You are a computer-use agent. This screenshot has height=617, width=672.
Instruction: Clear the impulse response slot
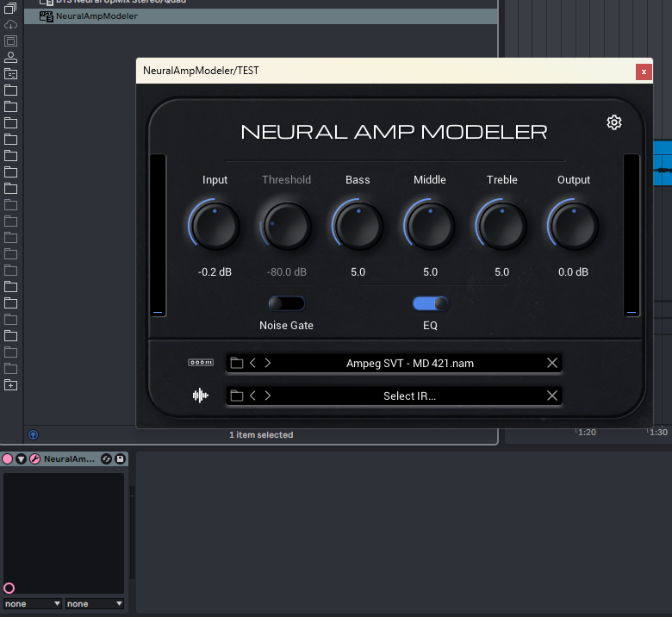[x=552, y=396]
